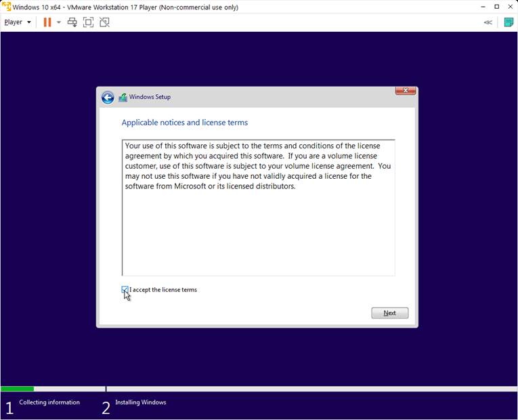
Task: Click the green setup progress bar
Action: [17, 389]
